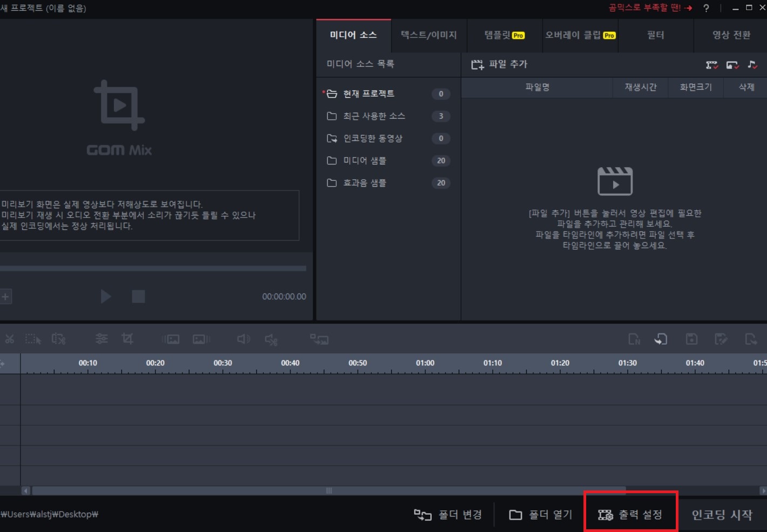Click the fade-in image icon
Image resolution: width=767 pixels, height=532 pixels.
[x=171, y=339]
